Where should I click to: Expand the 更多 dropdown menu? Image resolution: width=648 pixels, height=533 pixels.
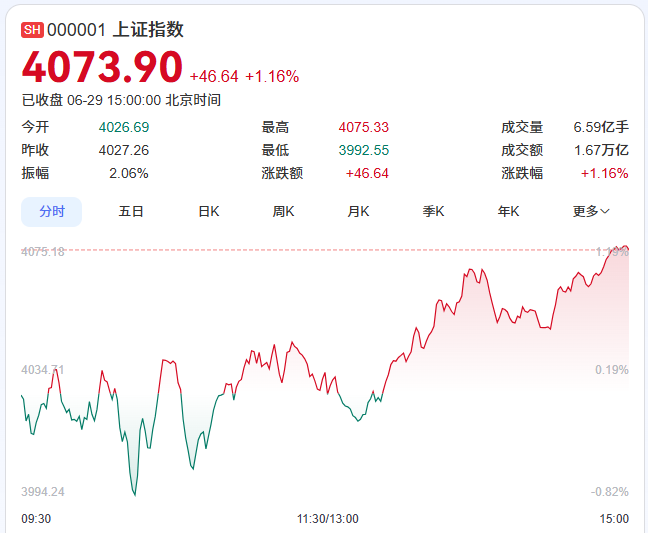pos(591,212)
